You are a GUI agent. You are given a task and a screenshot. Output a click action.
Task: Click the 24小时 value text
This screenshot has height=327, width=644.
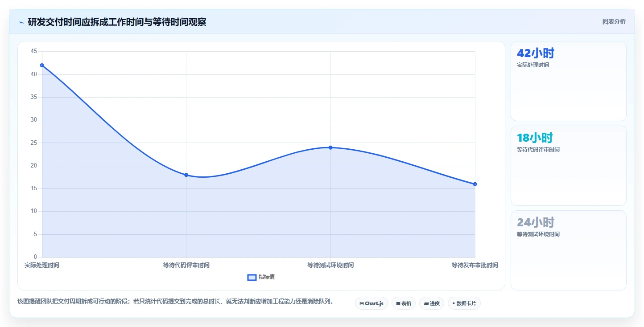pos(536,223)
